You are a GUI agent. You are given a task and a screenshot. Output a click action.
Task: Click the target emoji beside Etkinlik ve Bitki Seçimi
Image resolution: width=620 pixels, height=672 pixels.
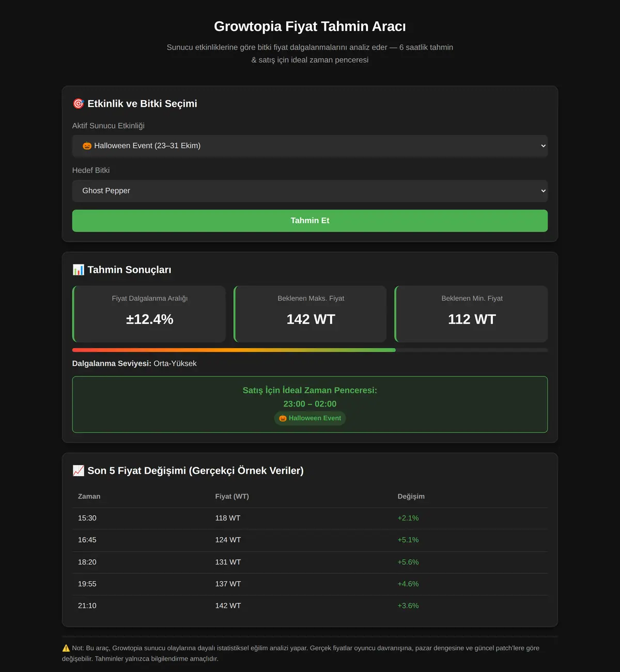tap(79, 104)
